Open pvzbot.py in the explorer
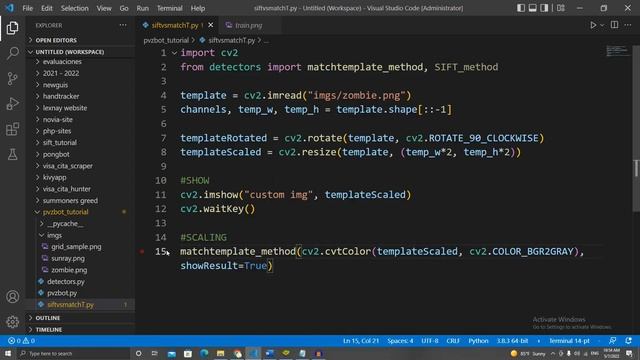Image resolution: width=640 pixels, height=360 pixels. (62, 293)
